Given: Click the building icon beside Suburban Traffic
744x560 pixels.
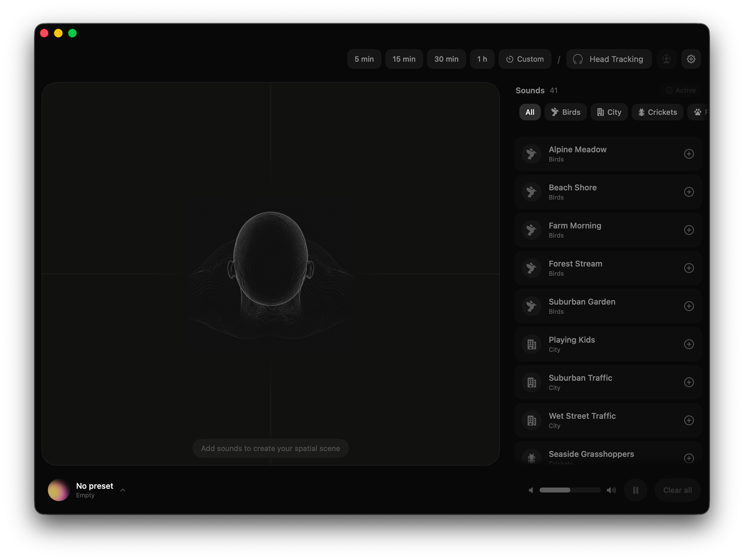Looking at the screenshot, I should (532, 382).
